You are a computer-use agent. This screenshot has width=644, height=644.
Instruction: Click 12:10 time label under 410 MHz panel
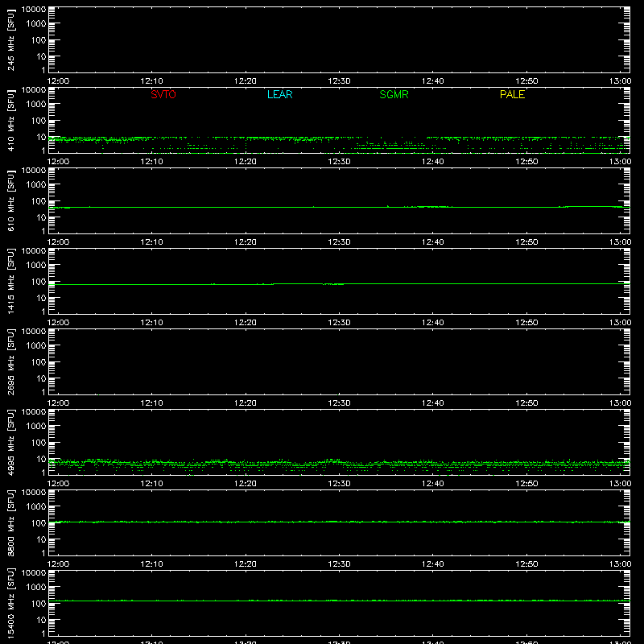(151, 162)
